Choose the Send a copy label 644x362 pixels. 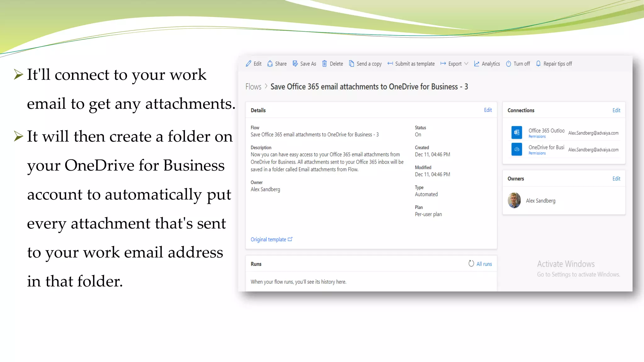click(x=369, y=64)
